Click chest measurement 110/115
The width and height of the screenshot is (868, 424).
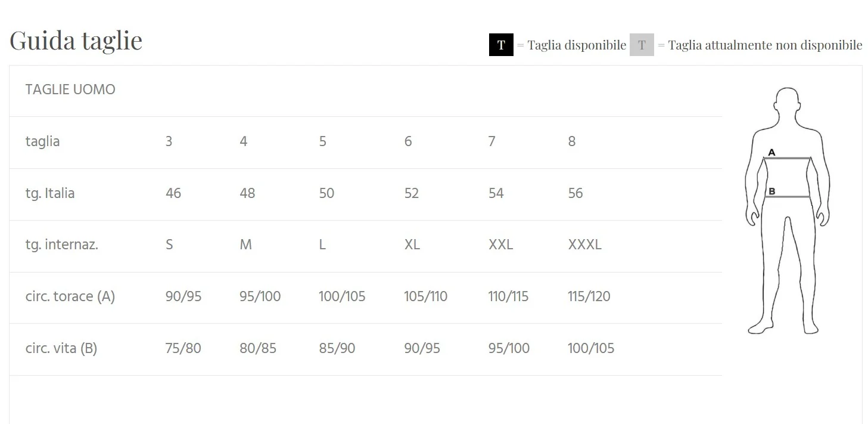[x=508, y=296]
